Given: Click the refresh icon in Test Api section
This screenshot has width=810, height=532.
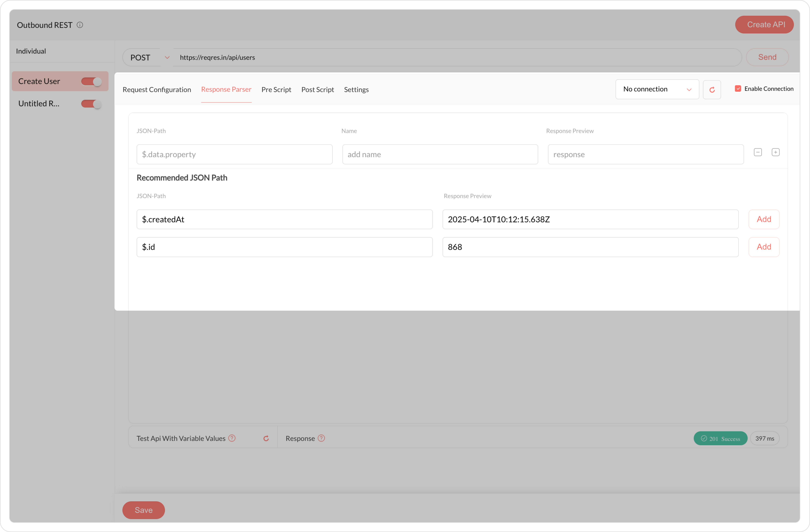Looking at the screenshot, I should (266, 438).
